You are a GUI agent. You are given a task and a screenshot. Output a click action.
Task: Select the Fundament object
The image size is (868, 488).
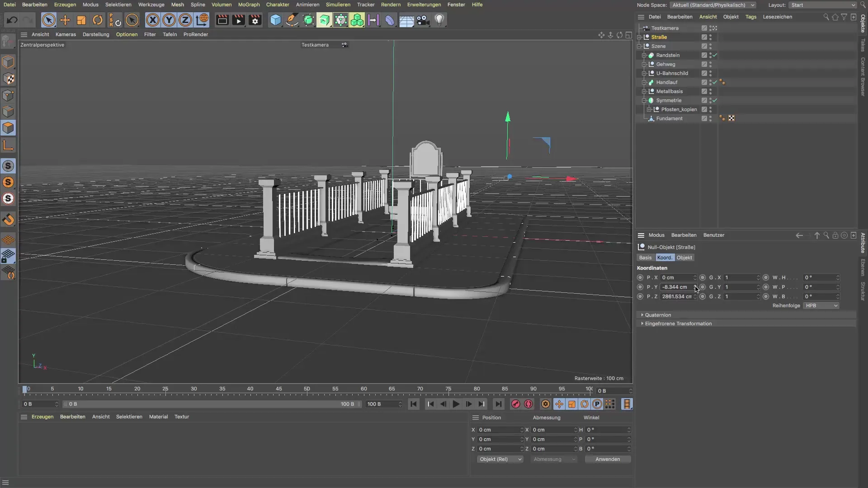click(x=669, y=118)
